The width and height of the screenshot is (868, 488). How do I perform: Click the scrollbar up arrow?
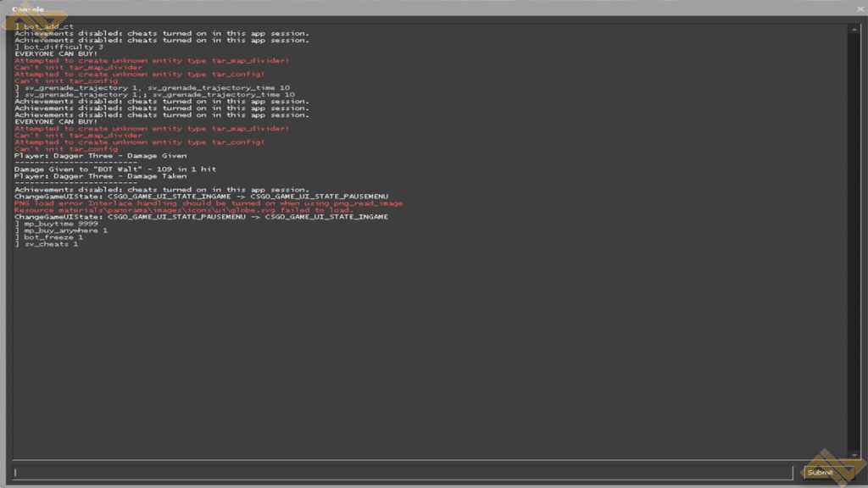click(x=853, y=29)
